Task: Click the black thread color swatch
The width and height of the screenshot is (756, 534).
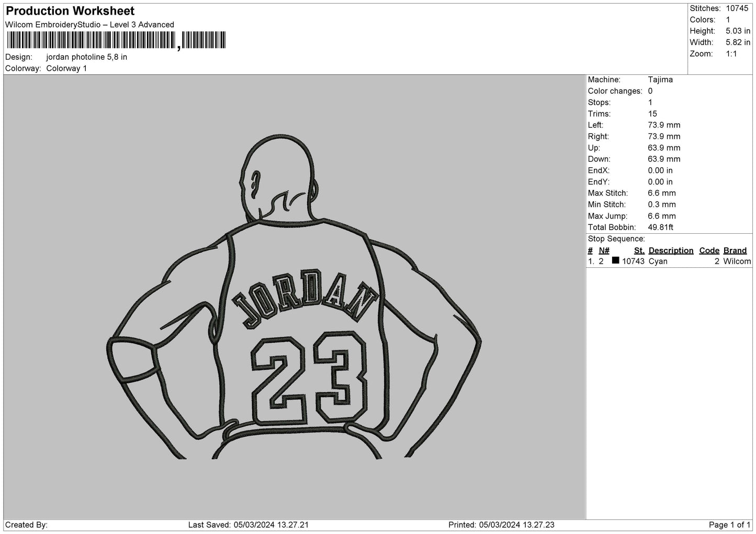Action: tap(616, 260)
